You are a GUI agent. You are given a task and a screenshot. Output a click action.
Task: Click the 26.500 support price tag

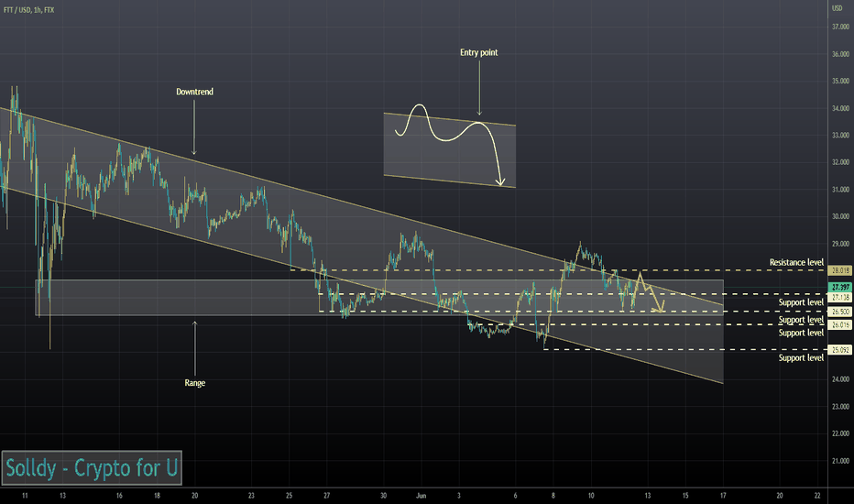tap(840, 312)
